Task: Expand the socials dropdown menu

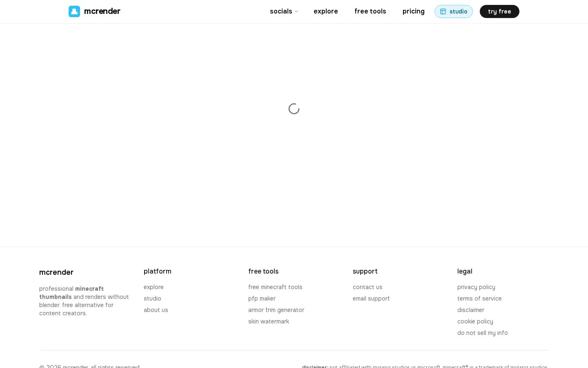Action: [x=284, y=11]
